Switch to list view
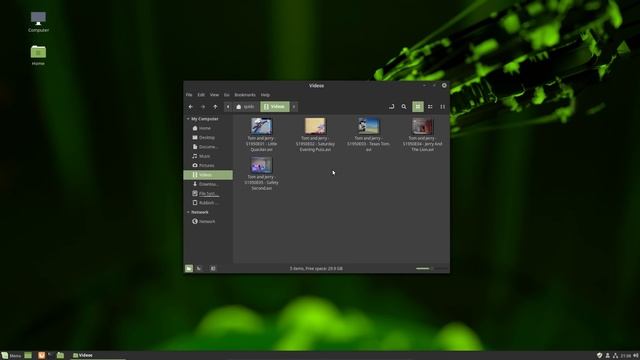 click(430, 107)
